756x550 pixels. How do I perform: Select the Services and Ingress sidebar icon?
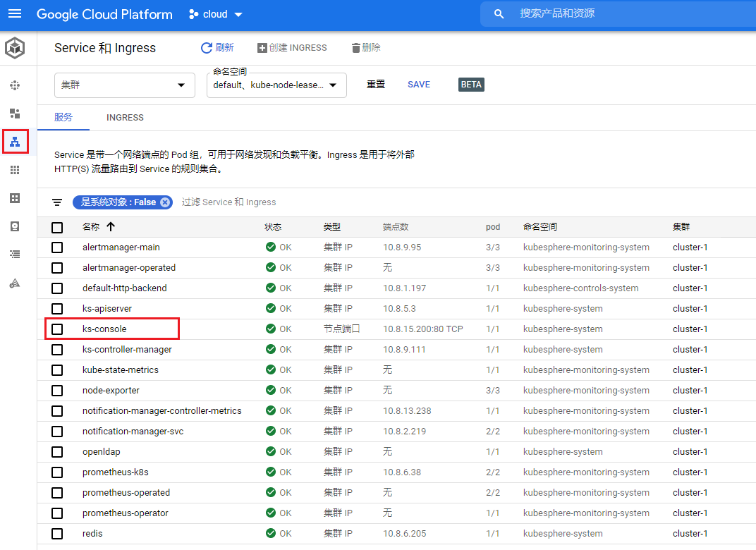15,142
